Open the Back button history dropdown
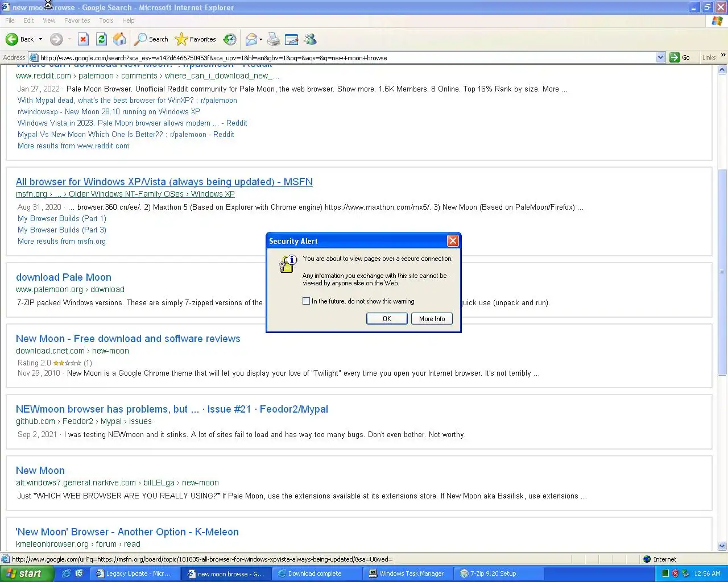Image resolution: width=728 pixels, height=582 pixels. (x=40, y=39)
